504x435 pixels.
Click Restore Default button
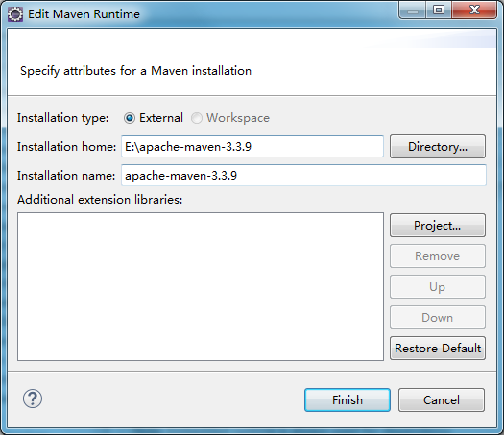[x=438, y=349]
